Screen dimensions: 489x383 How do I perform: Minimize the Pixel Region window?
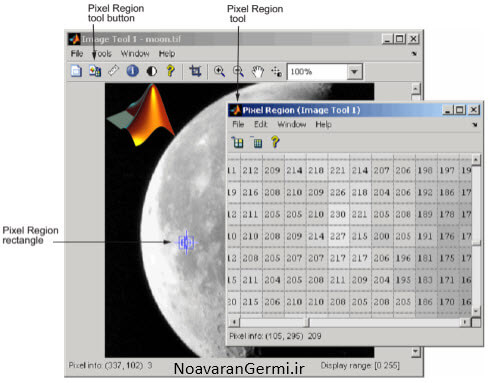point(447,110)
